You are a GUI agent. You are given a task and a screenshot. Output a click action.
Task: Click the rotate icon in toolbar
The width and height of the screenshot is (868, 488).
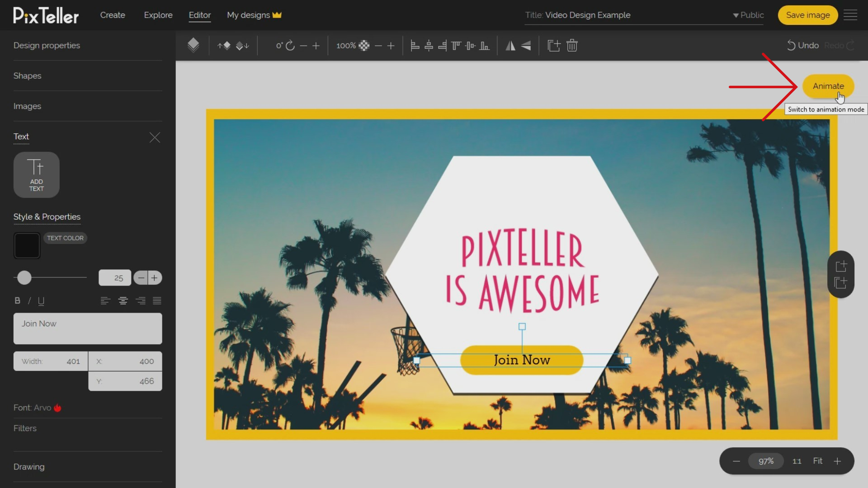(290, 46)
